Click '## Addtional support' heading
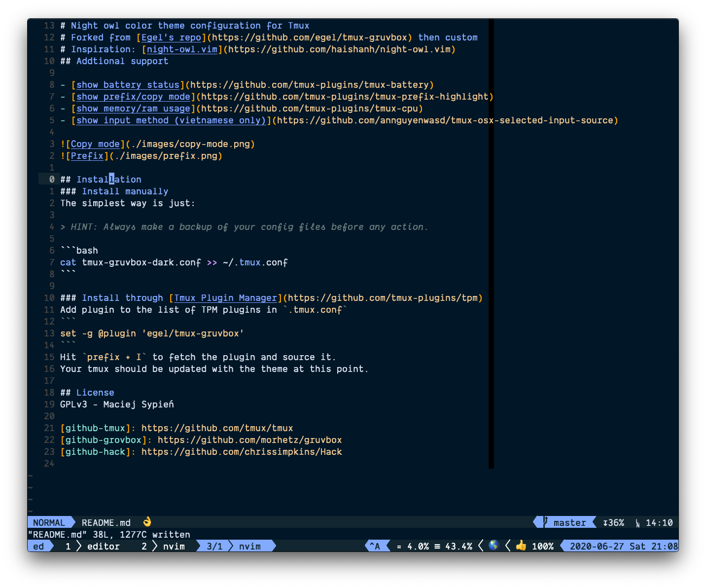Viewport: 706px width, 588px height. point(114,61)
